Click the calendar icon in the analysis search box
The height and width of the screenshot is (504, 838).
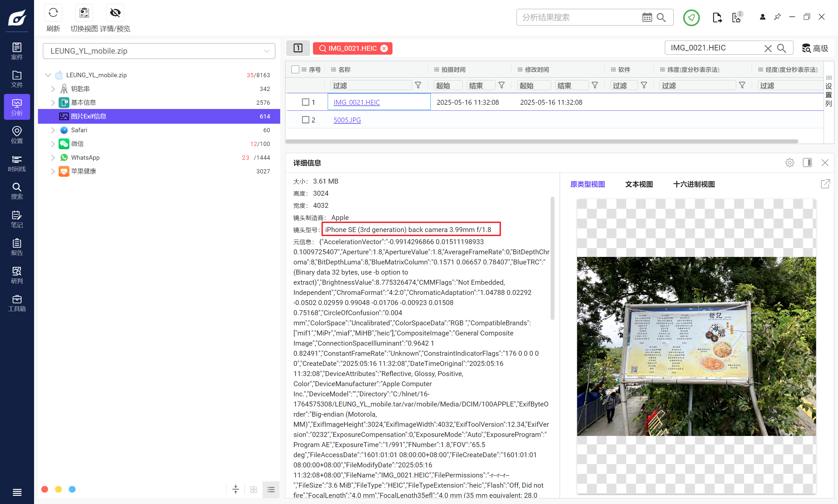click(x=647, y=17)
